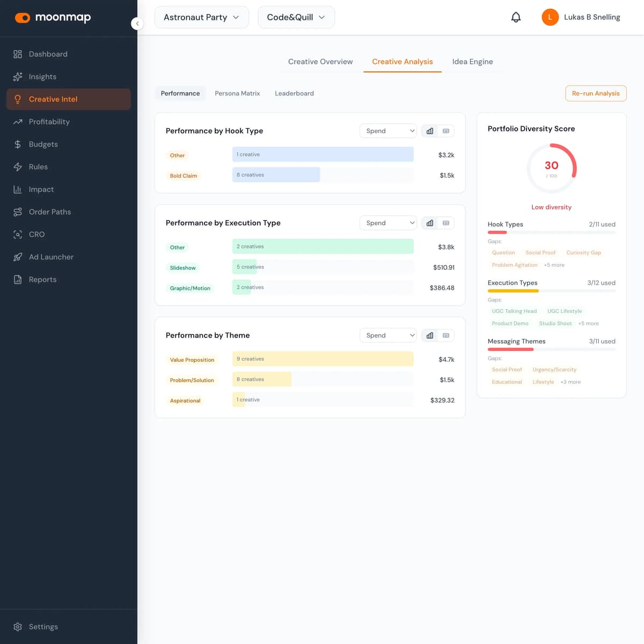Switch Hook Type panel to table view
Screen dimensions: 644x644
coord(446,131)
